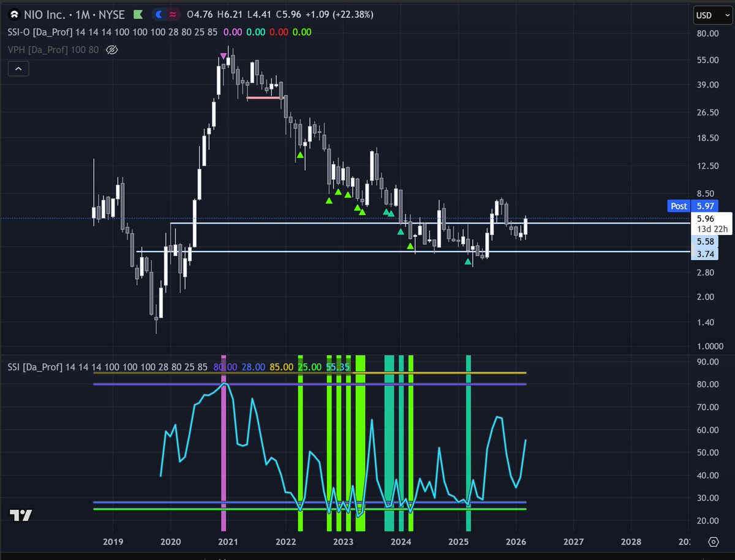Click the 2021 label on the time axis

pyautogui.click(x=228, y=542)
